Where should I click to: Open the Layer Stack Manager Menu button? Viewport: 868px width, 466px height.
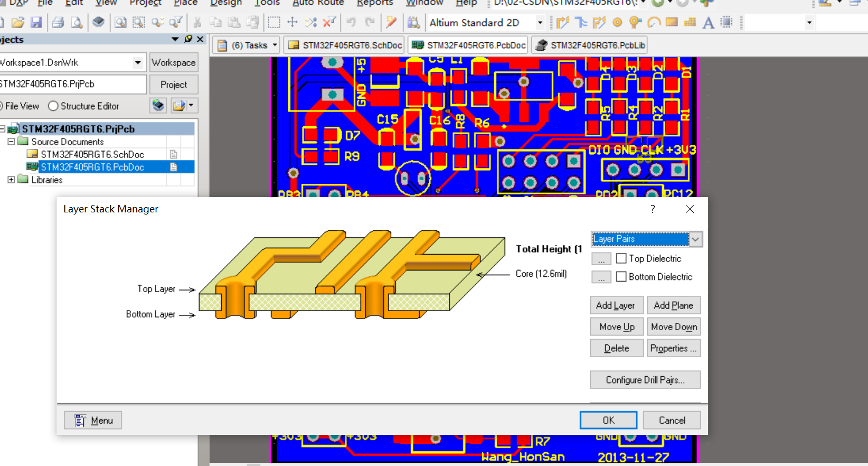[93, 420]
